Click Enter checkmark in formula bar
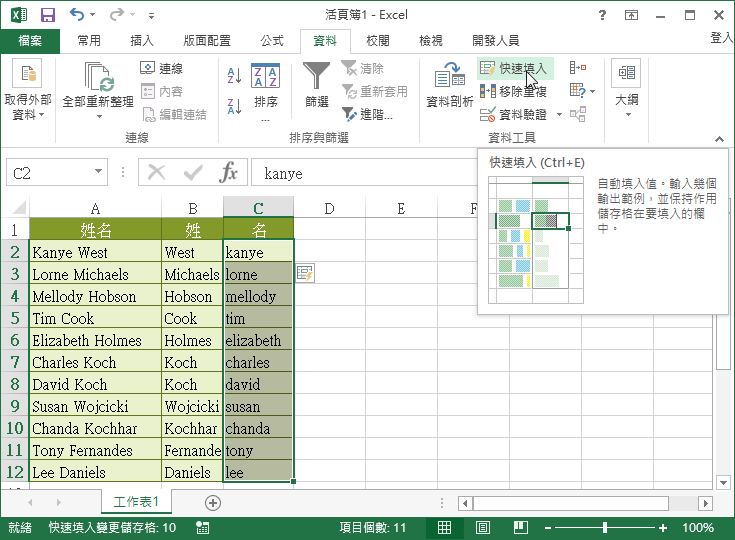735x540 pixels. [x=193, y=172]
